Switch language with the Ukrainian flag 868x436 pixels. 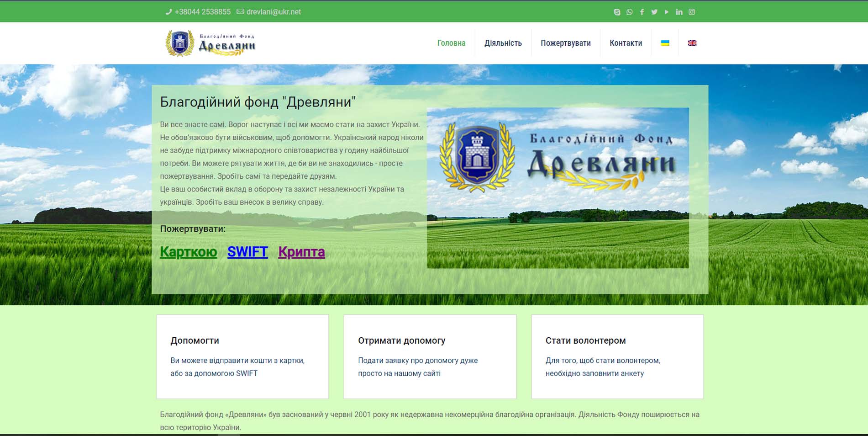coord(665,43)
